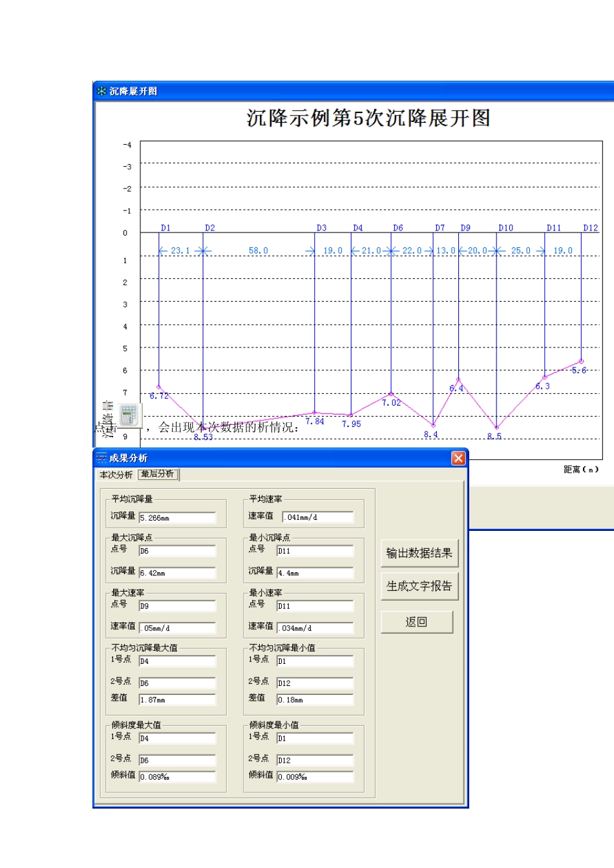The height and width of the screenshot is (868, 614).
Task: Click the 最小速率 点号 field D11
Action: coord(315,606)
